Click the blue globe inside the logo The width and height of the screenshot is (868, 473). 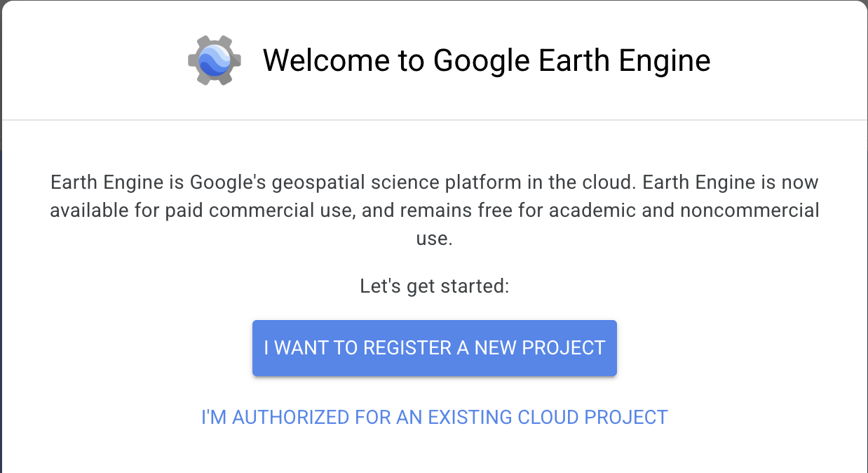(x=215, y=61)
